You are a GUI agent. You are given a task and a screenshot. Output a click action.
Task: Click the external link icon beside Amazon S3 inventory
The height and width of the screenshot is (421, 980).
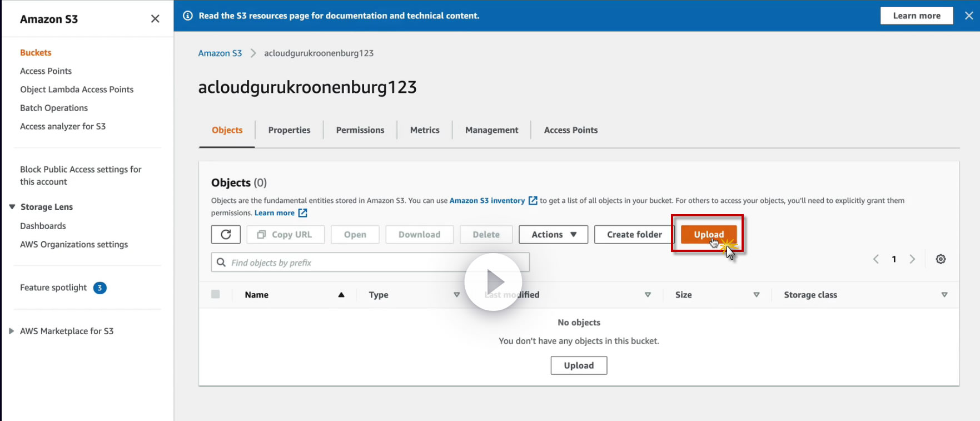pos(533,201)
